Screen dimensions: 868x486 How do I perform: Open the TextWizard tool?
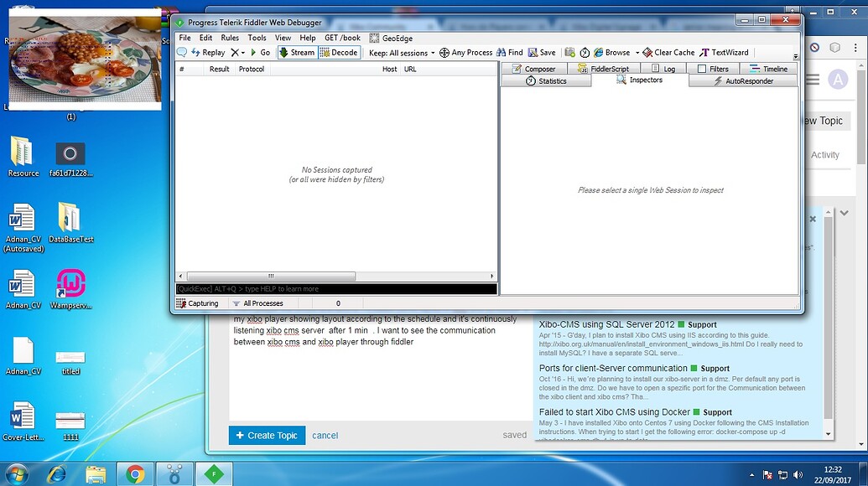(x=724, y=53)
